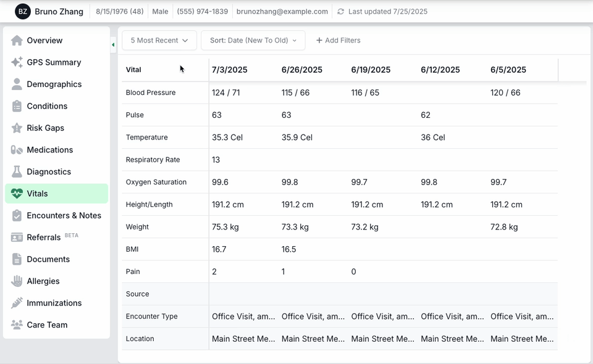
Task: Click respiratory rate value 13
Action: 216,160
